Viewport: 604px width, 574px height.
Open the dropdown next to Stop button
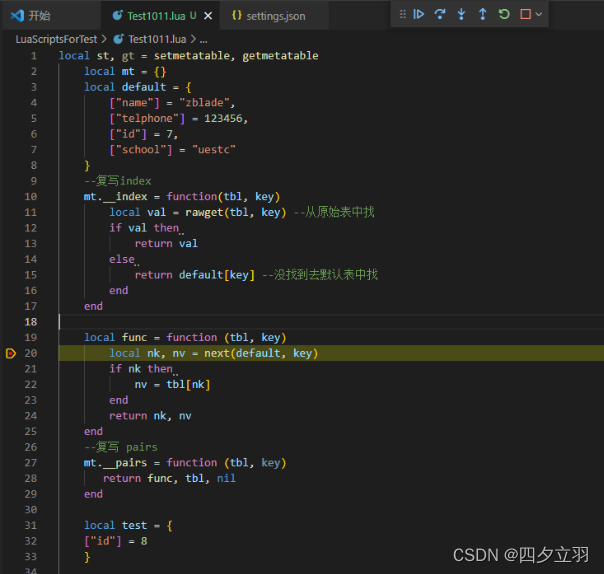(x=539, y=14)
